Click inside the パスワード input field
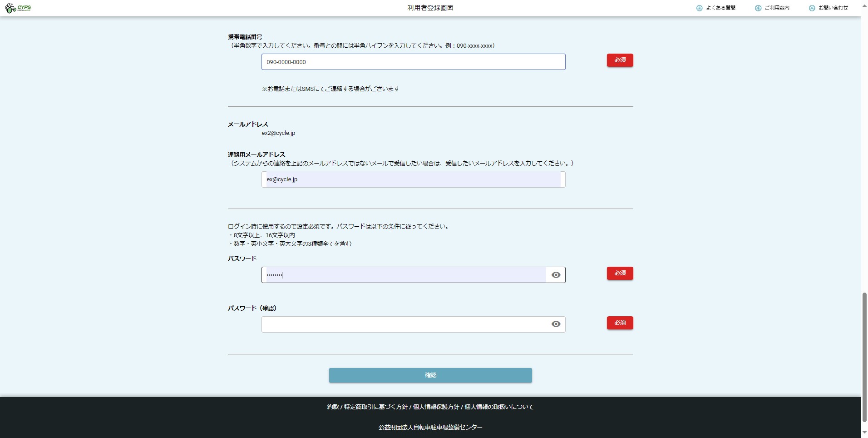Screen dimensions: 868x438 (404, 275)
